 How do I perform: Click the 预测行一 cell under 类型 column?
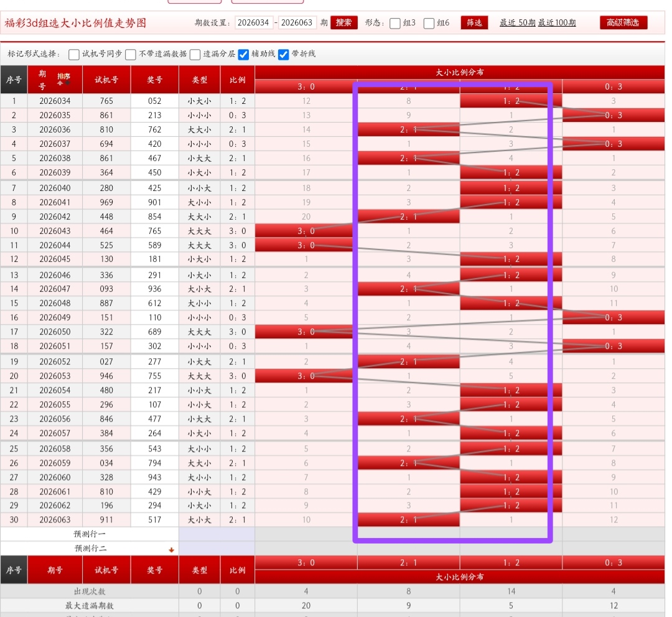200,534
